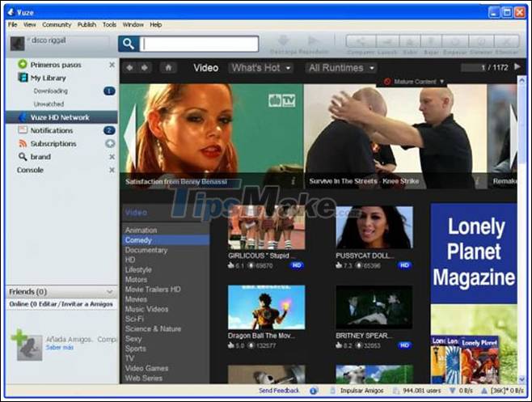
Task: Click the browser forward arrow
Action: 145,68
